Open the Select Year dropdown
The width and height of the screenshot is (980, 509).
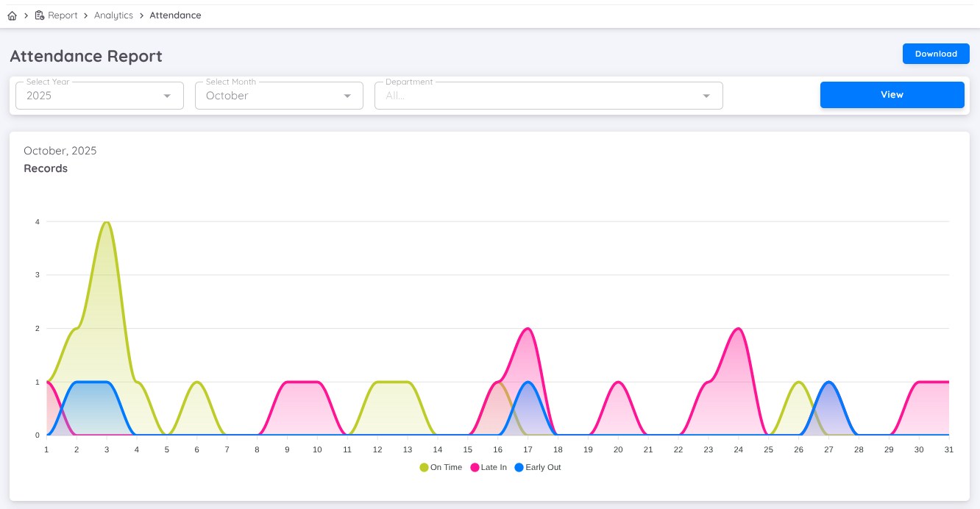99,96
